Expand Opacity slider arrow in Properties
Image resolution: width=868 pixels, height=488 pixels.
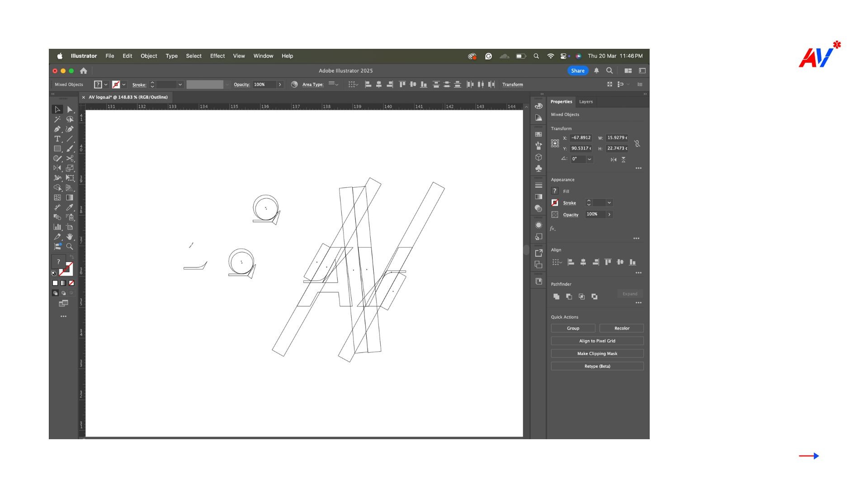pos(609,215)
